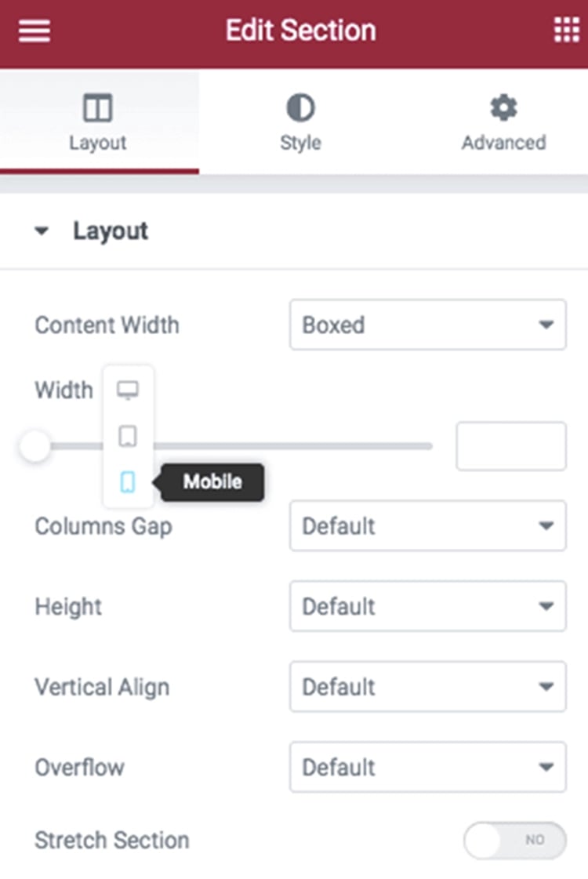Switch to the Advanced tab
The height and width of the screenshot is (879, 588).
[503, 122]
